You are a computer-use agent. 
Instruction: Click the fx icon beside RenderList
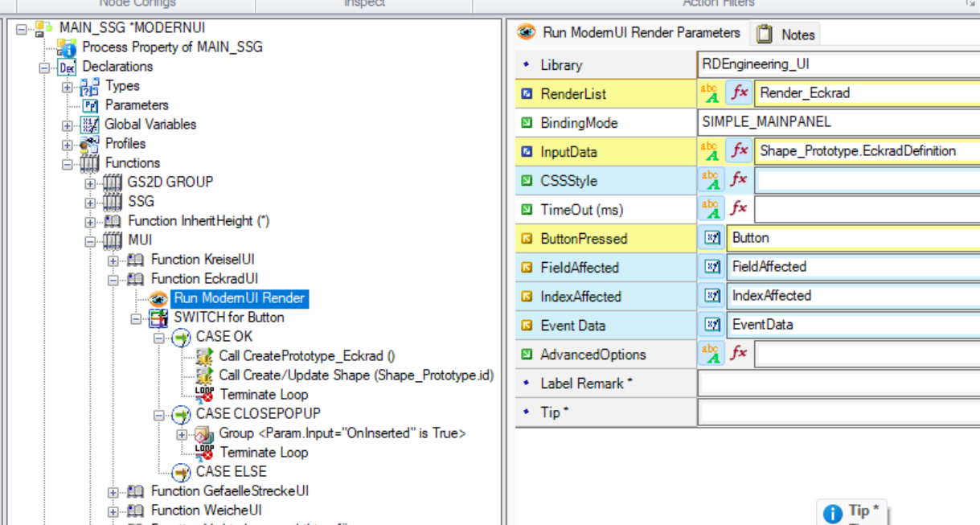pos(738,93)
